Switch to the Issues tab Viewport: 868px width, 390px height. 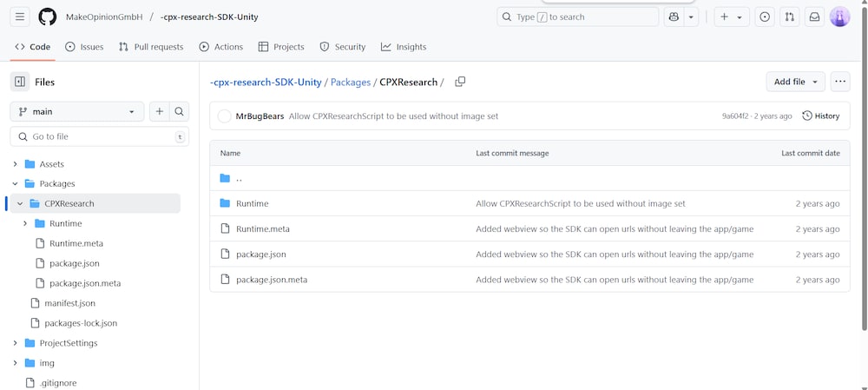(84, 47)
